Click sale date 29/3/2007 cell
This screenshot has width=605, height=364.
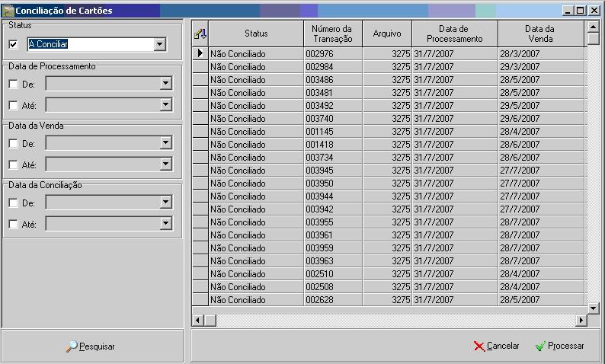pos(541,67)
